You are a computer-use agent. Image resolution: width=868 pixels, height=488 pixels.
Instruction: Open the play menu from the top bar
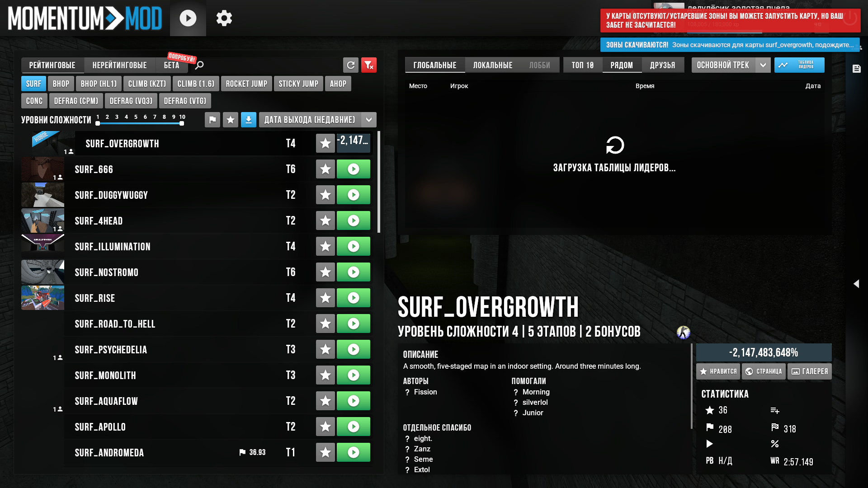click(x=188, y=18)
